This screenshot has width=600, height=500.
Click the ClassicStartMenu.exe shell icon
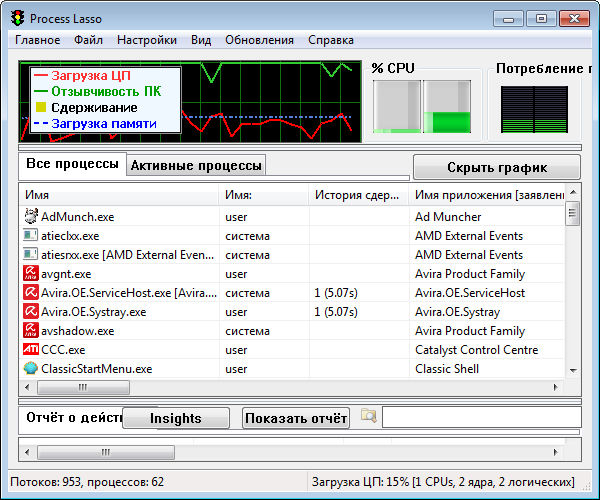click(31, 368)
